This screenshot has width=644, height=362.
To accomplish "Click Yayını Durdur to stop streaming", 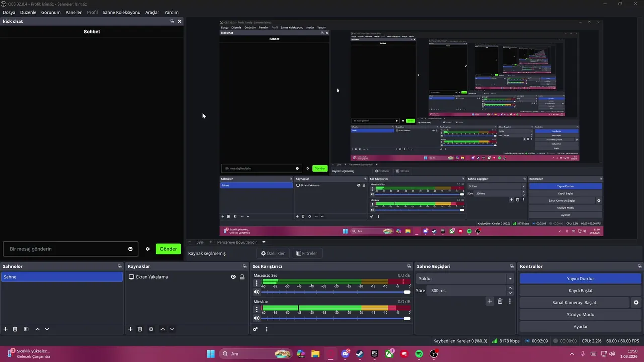I will tap(580, 278).
